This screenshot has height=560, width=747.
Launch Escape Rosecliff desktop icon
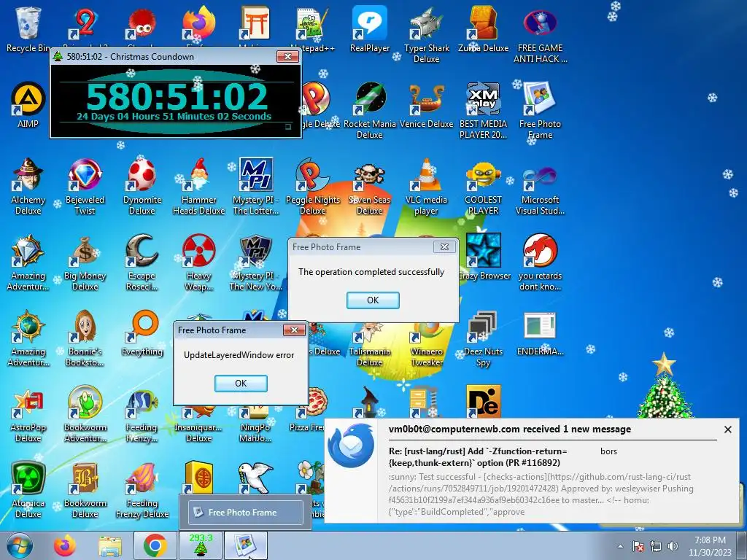pyautogui.click(x=142, y=262)
